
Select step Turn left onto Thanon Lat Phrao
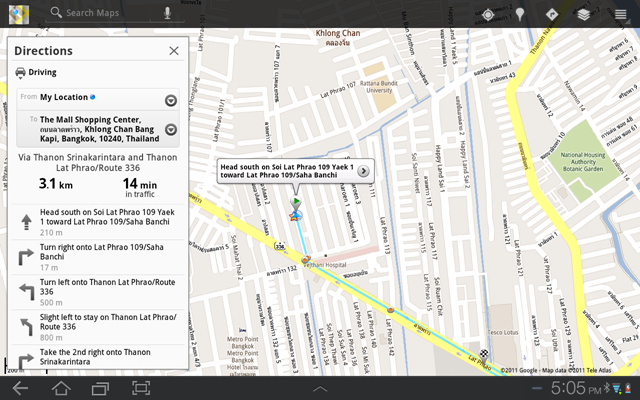click(x=98, y=292)
